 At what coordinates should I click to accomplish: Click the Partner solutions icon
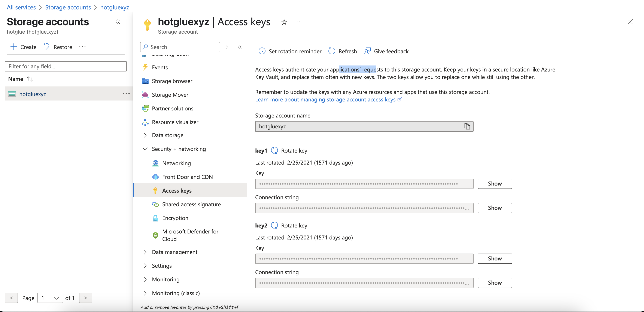[145, 108]
